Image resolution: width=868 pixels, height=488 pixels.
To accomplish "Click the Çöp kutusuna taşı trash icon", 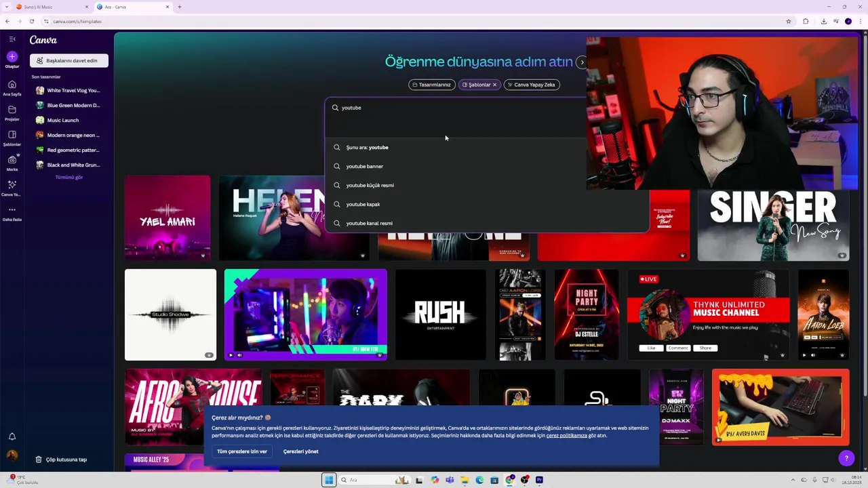I will [39, 460].
